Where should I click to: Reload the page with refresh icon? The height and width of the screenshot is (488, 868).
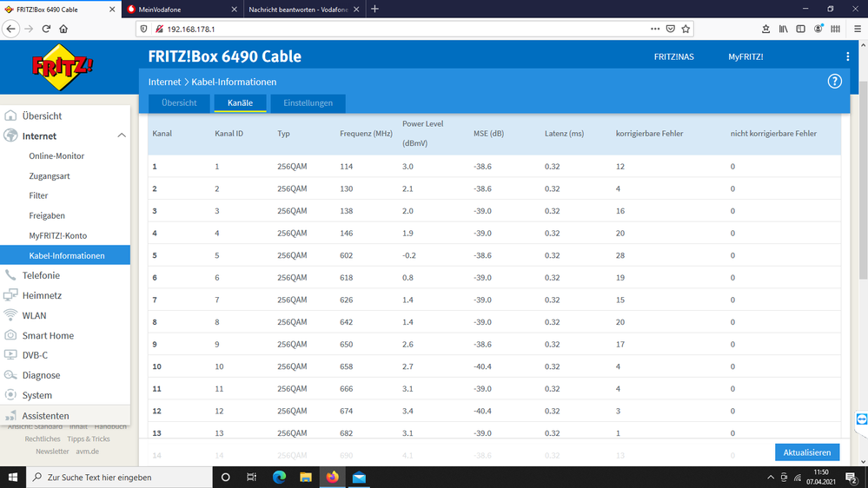coord(47,29)
